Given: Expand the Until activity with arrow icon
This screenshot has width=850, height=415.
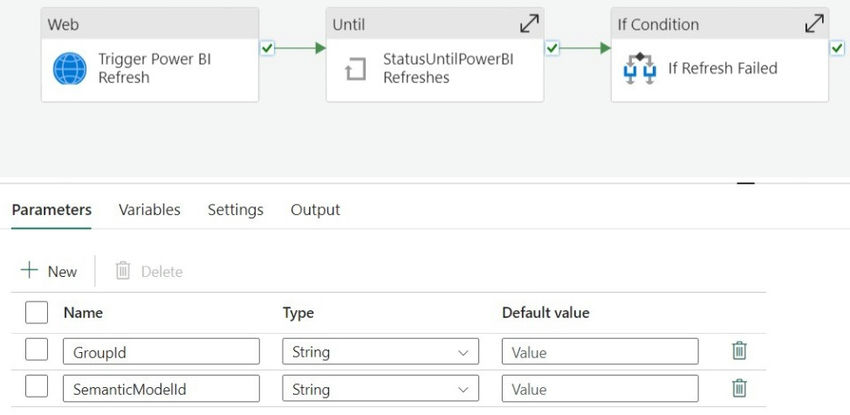Looking at the screenshot, I should pyautogui.click(x=530, y=24).
